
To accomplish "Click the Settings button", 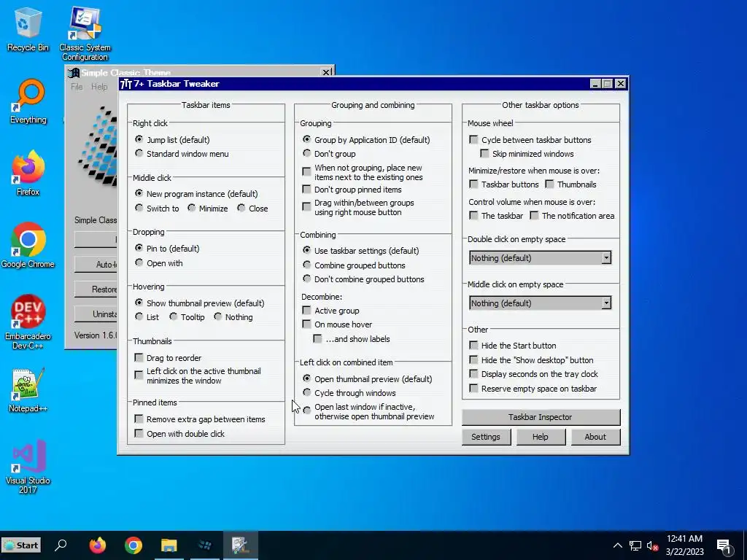I will [x=486, y=437].
